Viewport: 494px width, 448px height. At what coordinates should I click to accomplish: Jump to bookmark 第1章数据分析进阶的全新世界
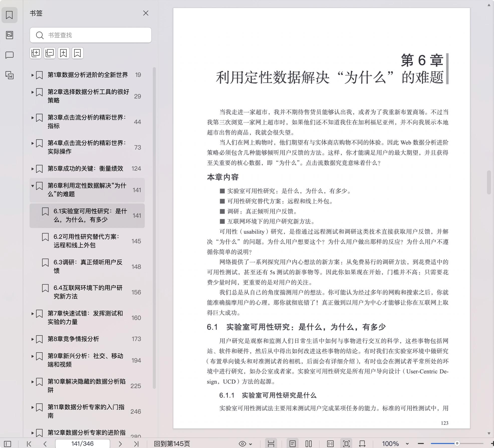(x=88, y=75)
